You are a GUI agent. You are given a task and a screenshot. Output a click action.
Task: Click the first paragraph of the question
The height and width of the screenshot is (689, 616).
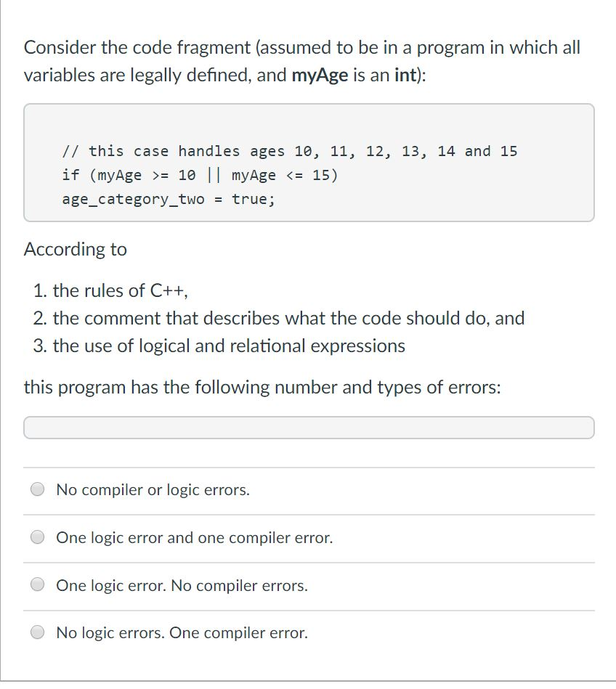(x=301, y=61)
